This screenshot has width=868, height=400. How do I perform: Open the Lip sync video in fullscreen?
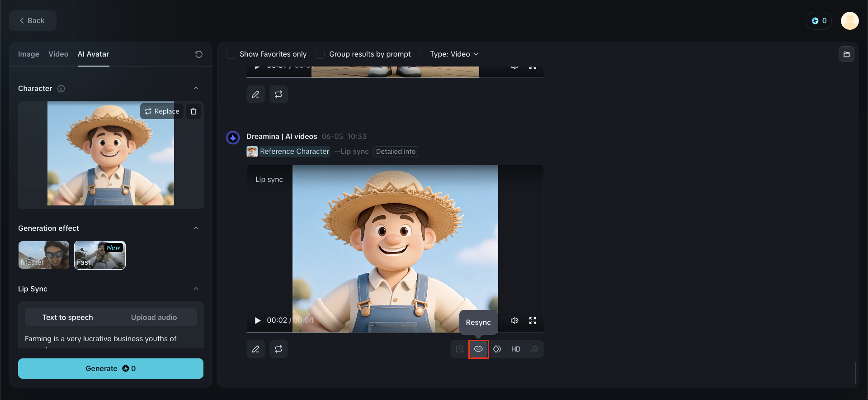[x=533, y=320]
